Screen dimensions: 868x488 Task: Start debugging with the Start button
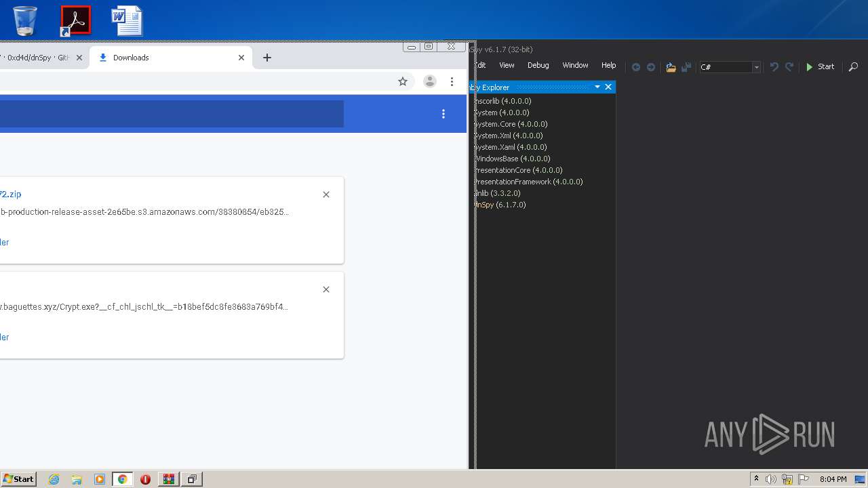click(820, 66)
